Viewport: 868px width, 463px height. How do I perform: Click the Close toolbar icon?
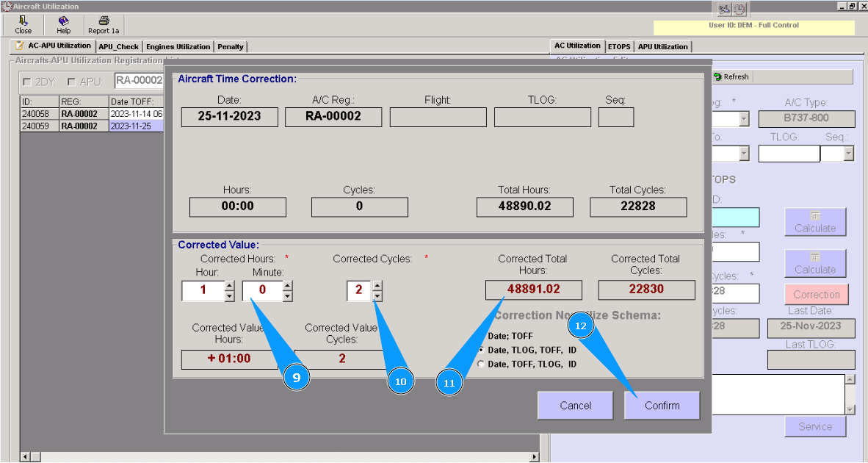pyautogui.click(x=23, y=25)
